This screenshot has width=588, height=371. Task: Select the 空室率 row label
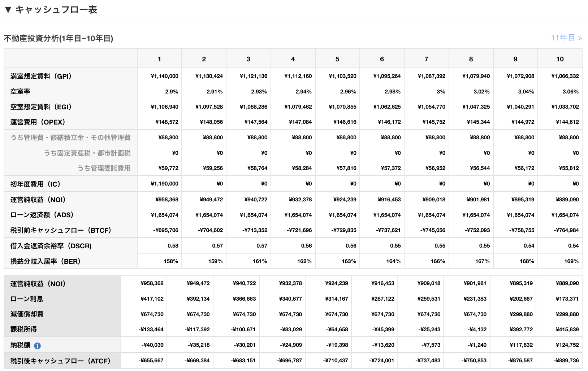click(x=20, y=92)
